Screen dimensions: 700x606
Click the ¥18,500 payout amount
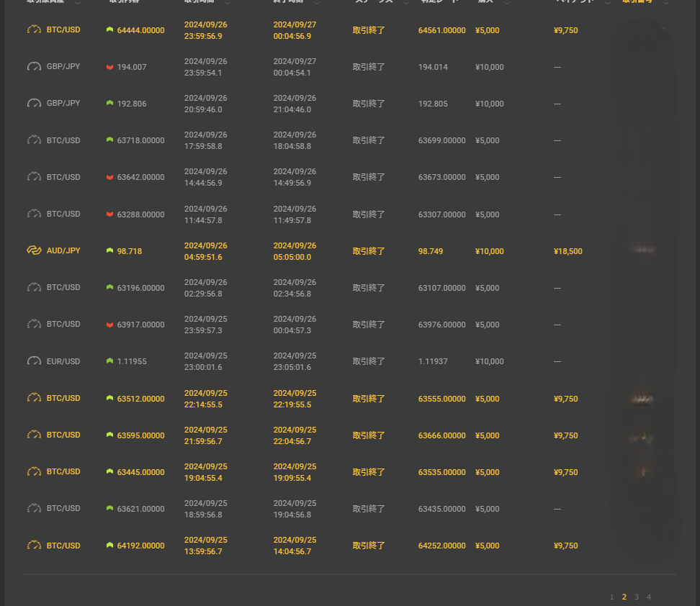[567, 251]
